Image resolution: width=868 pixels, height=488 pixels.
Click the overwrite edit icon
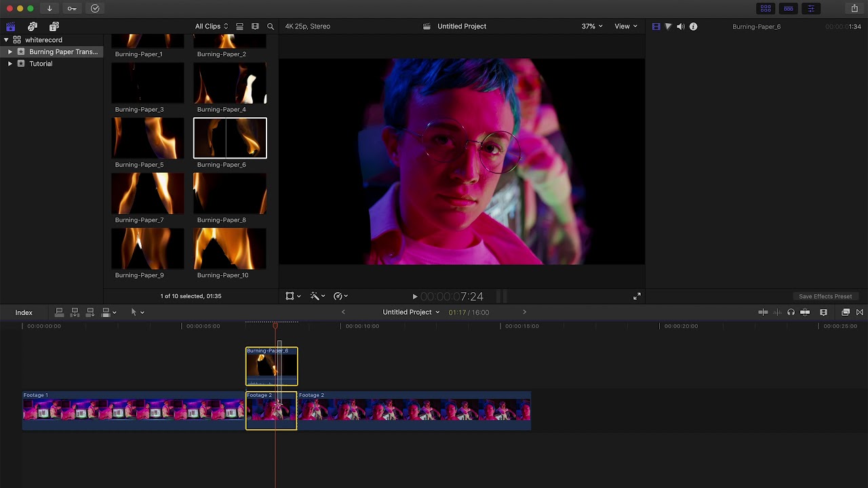pyautogui.click(x=106, y=312)
